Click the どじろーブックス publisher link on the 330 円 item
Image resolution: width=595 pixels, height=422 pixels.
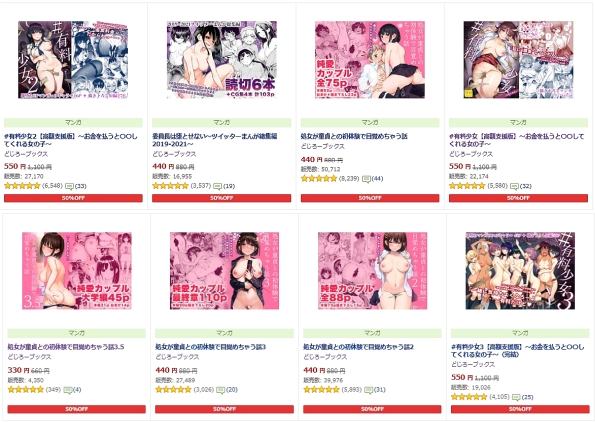(30, 357)
